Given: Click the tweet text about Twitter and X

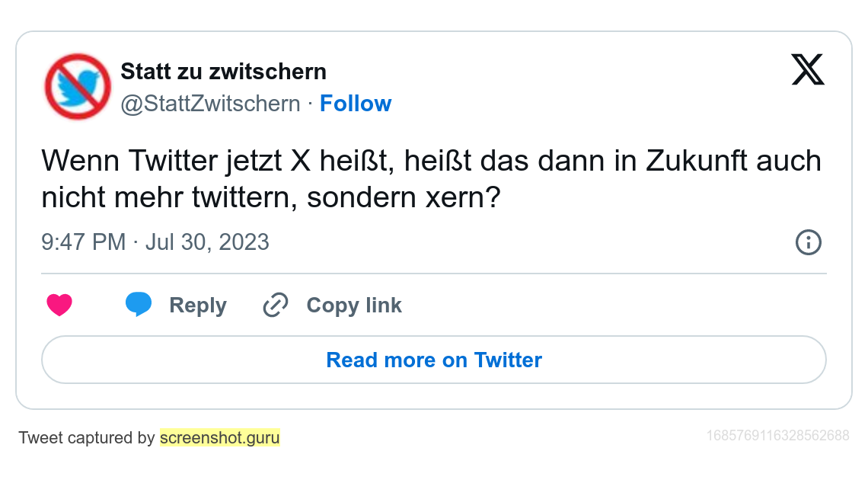Looking at the screenshot, I should (x=431, y=179).
